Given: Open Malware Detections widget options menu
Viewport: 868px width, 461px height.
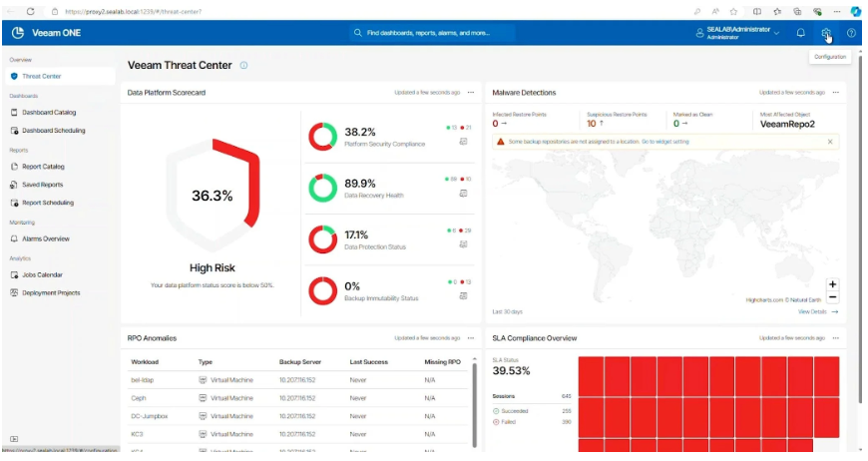Looking at the screenshot, I should (x=836, y=92).
